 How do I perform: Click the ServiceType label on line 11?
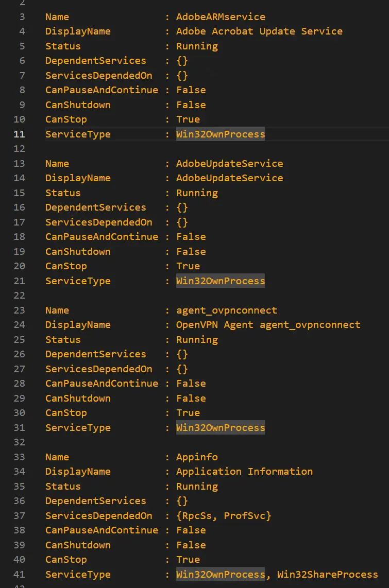pos(78,134)
